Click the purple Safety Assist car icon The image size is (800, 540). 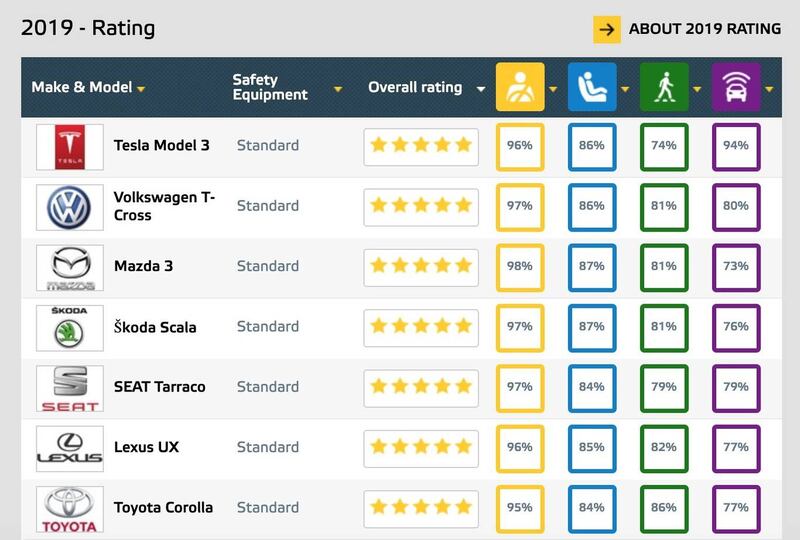[x=736, y=87]
